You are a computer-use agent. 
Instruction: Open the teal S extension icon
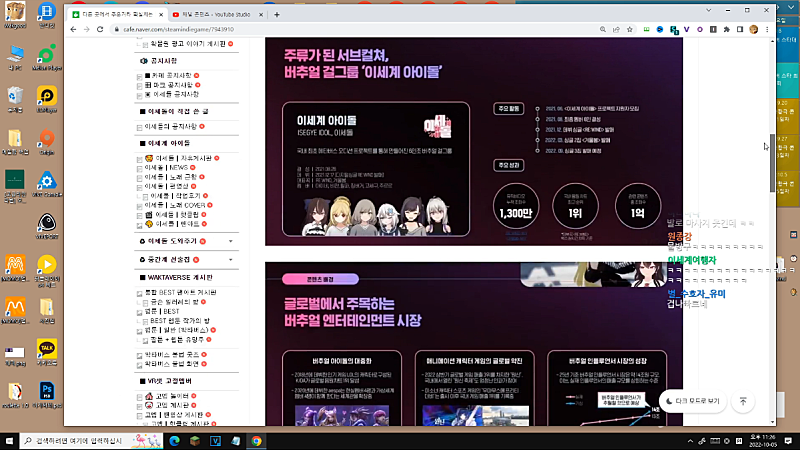click(x=673, y=30)
